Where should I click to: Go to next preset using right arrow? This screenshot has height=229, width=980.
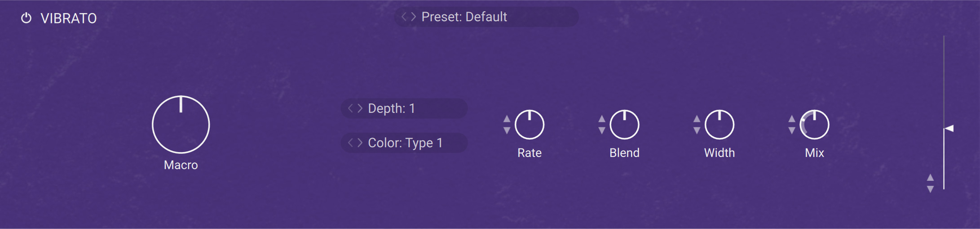click(414, 17)
